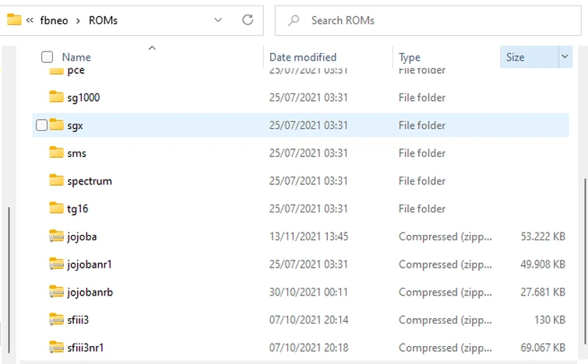Select the sfiii3 zip archive icon
Image resolution: width=588 pixels, height=364 pixels.
[x=56, y=320]
